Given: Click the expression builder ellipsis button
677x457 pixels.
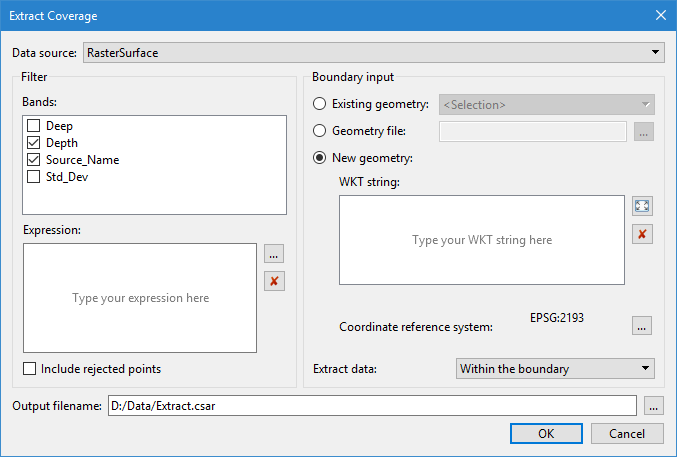Looking at the screenshot, I should click(x=274, y=255).
